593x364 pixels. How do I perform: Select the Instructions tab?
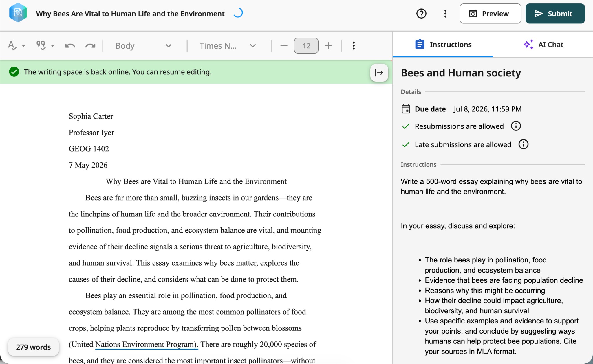(443, 45)
